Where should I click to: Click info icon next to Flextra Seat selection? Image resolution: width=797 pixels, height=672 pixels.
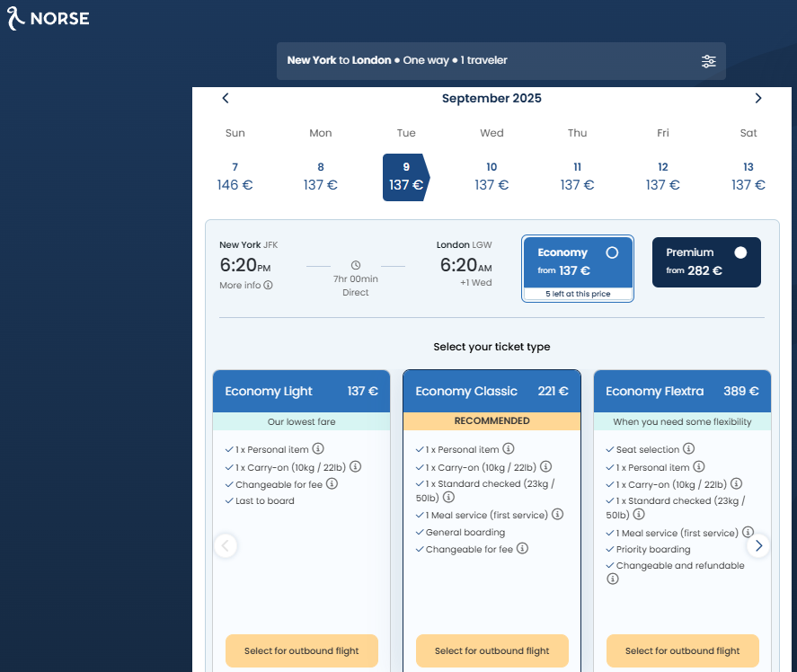tap(688, 448)
